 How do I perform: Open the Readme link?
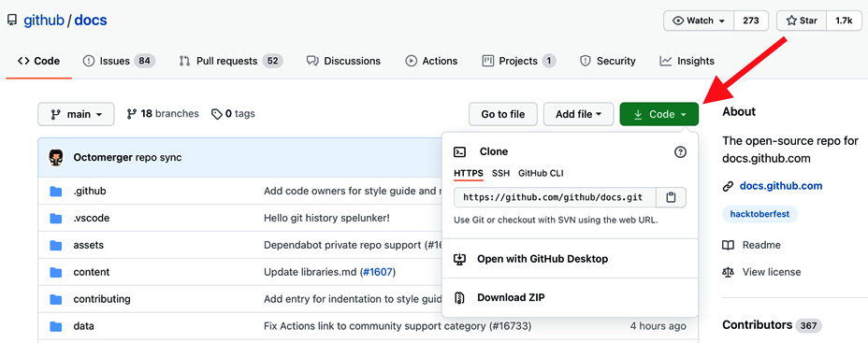click(761, 245)
